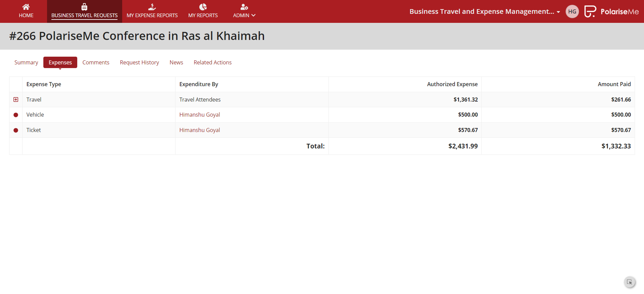
Task: Open the News tab
Action: [176, 62]
